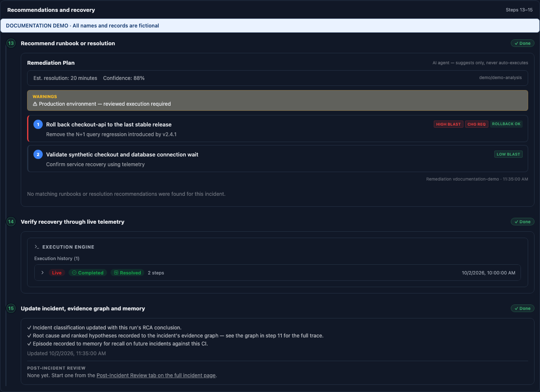The width and height of the screenshot is (540, 392).
Task: Click the 'demo/demo-analysis' label
Action: [x=500, y=78]
